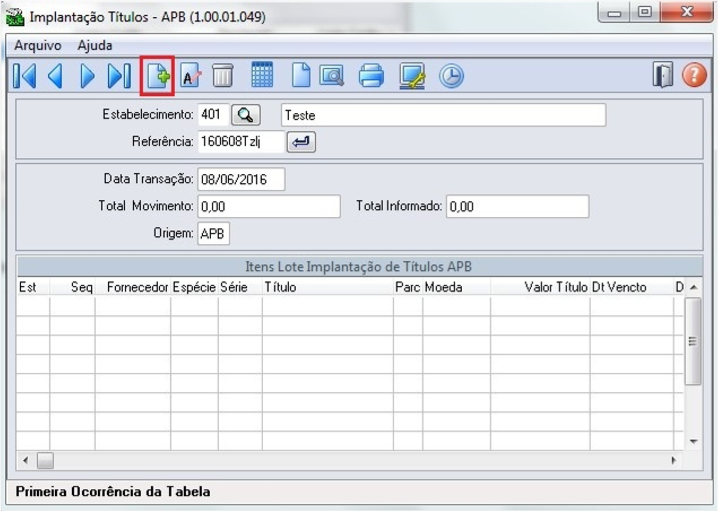Exit via the door icon
The image size is (718, 511).
(x=663, y=75)
